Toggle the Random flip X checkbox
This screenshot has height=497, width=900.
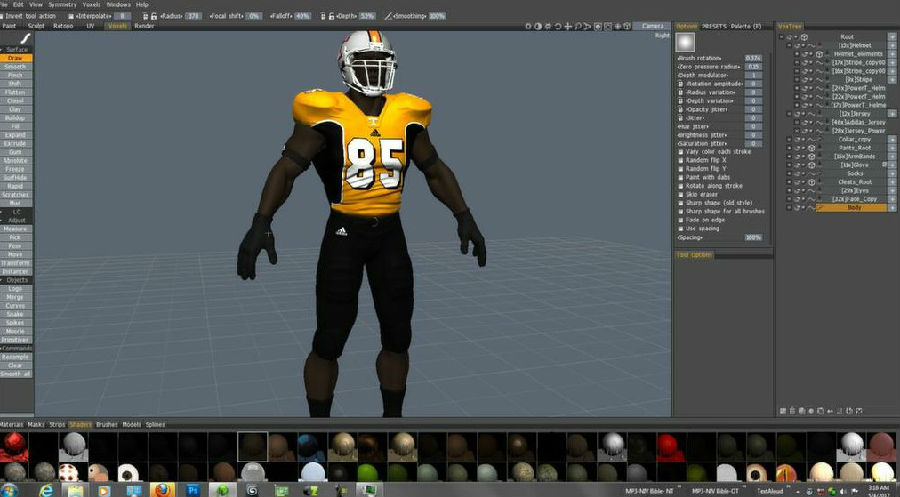(681, 160)
